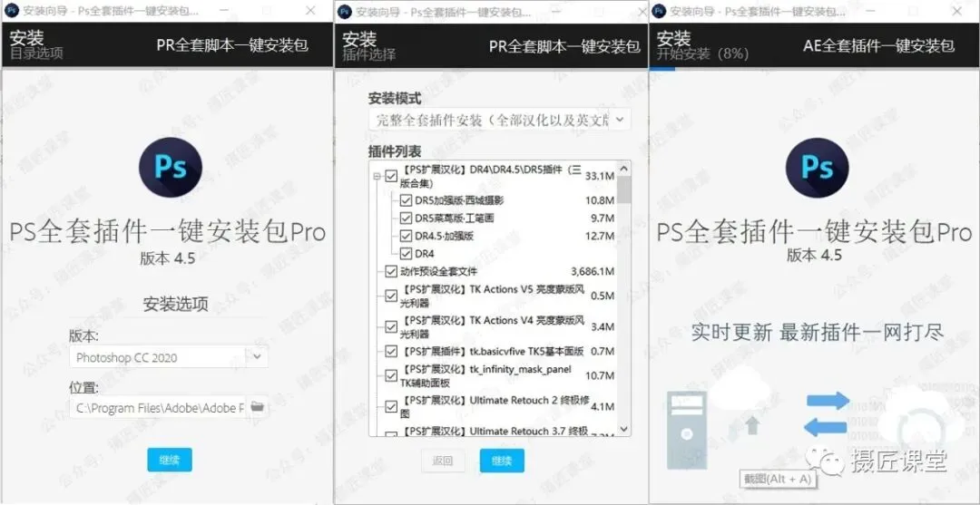Uncheck the 动作预设全套文件 checkbox

click(391, 271)
